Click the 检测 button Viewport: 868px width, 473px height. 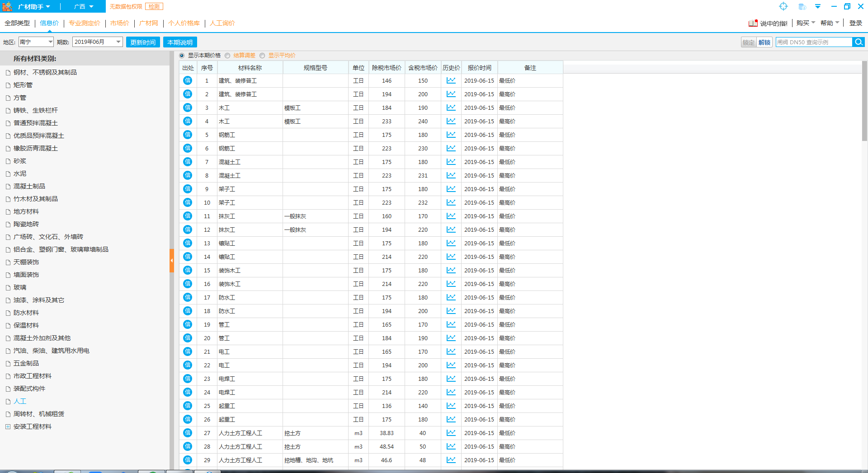click(154, 6)
